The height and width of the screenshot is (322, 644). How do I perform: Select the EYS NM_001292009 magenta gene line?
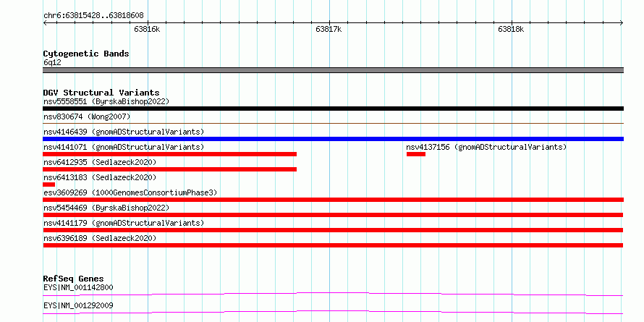pyautogui.click(x=333, y=312)
